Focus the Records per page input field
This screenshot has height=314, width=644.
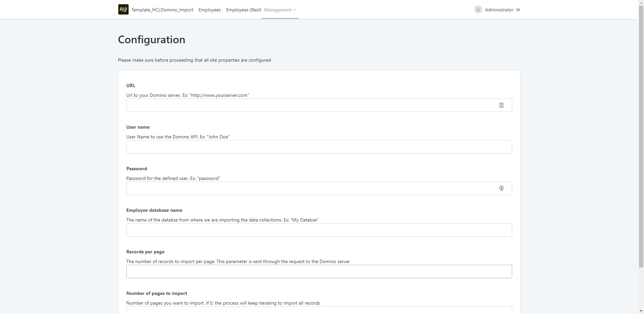pos(319,271)
